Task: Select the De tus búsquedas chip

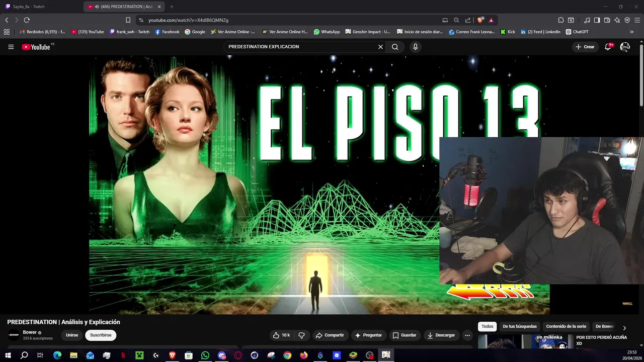Action: 520,326
